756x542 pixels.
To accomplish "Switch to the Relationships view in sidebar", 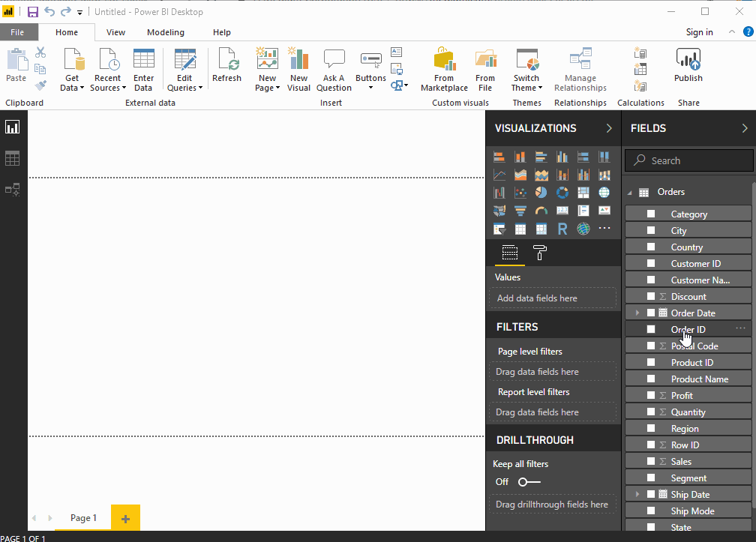I will click(x=13, y=190).
